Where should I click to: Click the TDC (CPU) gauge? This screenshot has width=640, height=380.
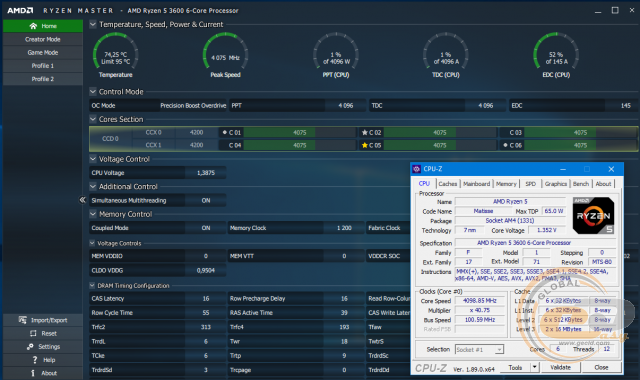coord(446,55)
